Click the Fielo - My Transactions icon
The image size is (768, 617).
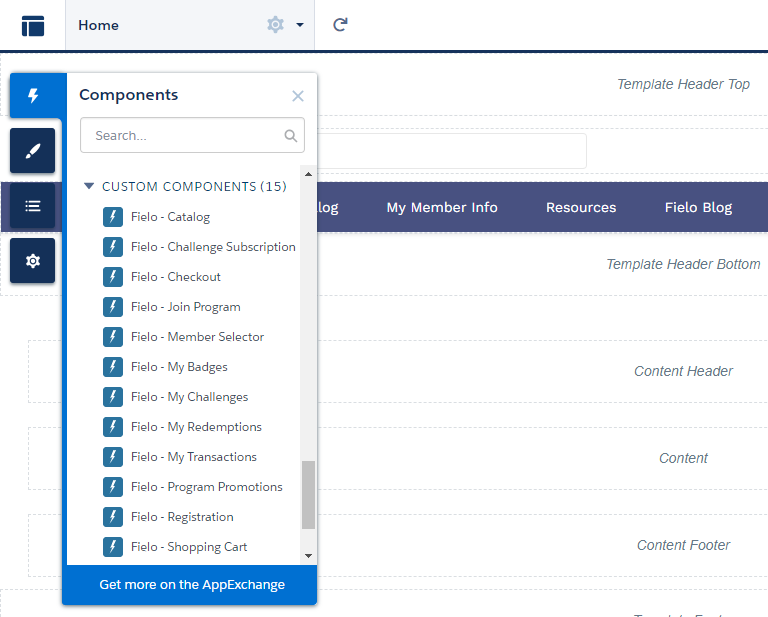(113, 457)
